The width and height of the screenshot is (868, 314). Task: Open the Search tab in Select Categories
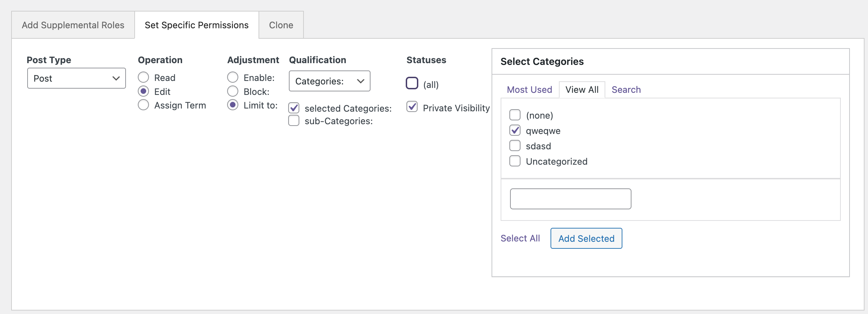626,90
